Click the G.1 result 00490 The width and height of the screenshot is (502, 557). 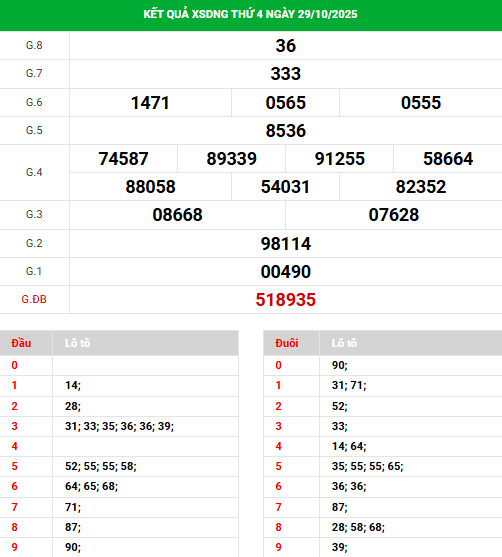[286, 272]
